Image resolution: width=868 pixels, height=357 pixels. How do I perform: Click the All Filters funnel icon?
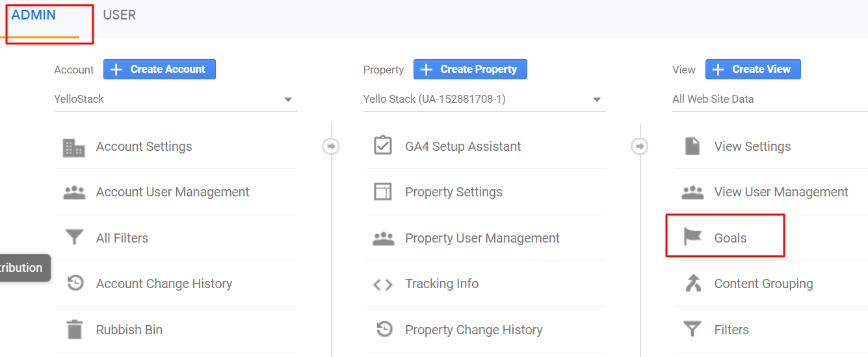75,238
